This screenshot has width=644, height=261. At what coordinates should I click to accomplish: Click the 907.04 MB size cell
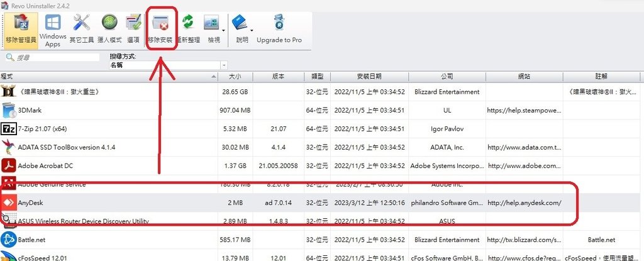click(235, 110)
